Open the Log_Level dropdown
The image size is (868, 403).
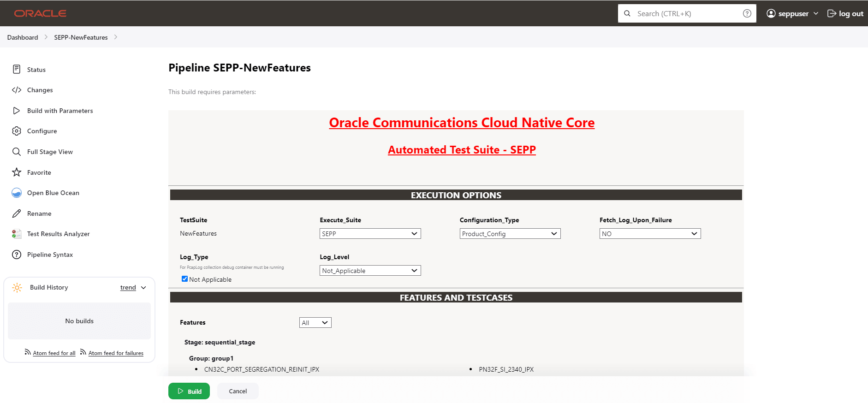[370, 271]
